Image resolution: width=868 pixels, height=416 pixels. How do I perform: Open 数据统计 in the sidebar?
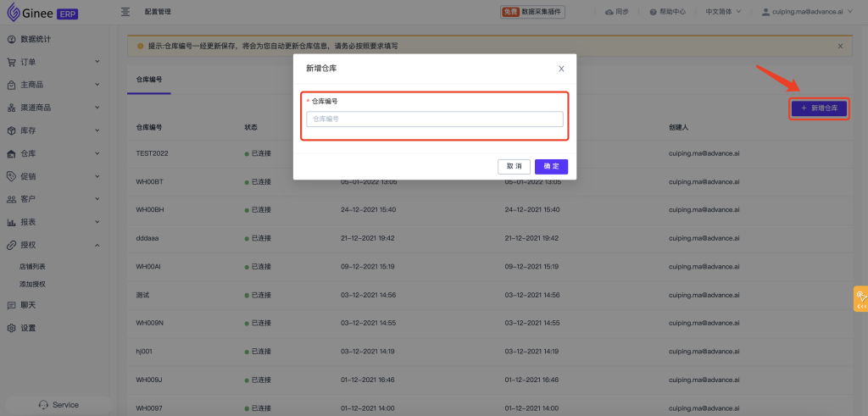[36, 39]
